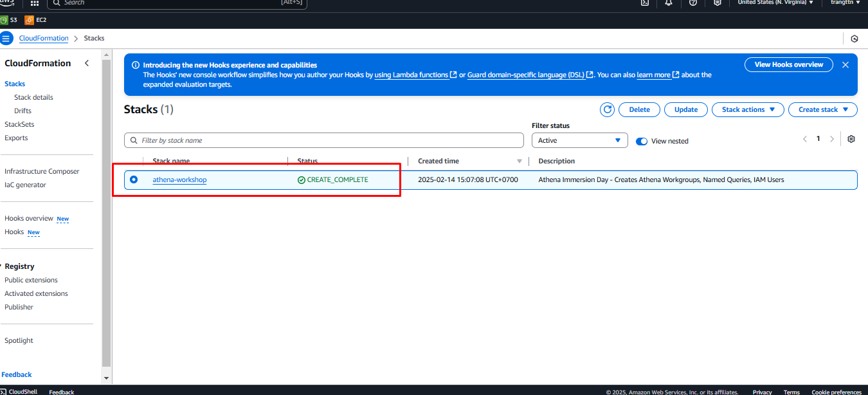Select the athena-workshop stack radio button

134,179
